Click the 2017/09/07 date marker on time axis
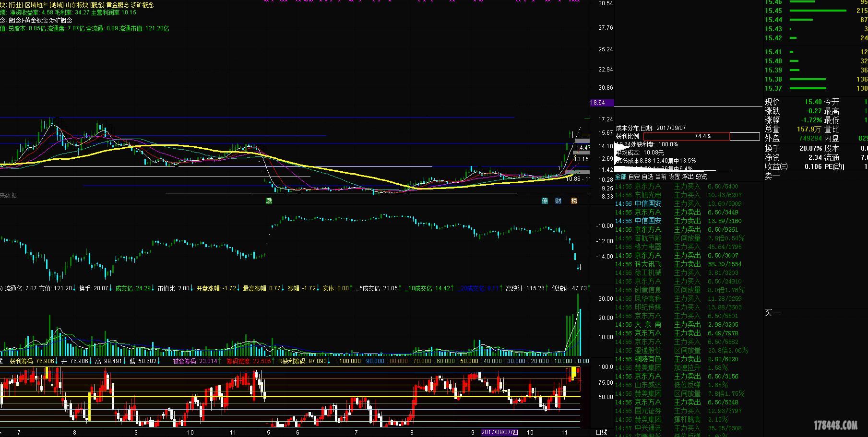The height and width of the screenshot is (437, 868). (x=500, y=432)
